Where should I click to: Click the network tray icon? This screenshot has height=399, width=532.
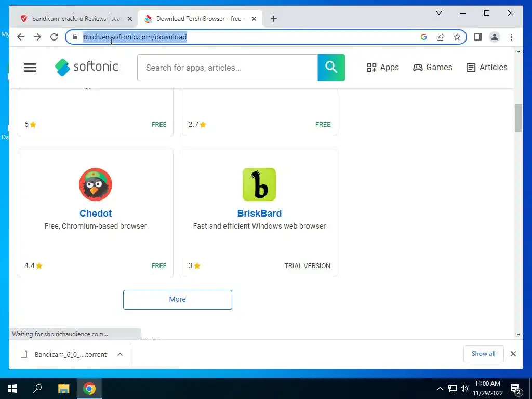point(453,389)
